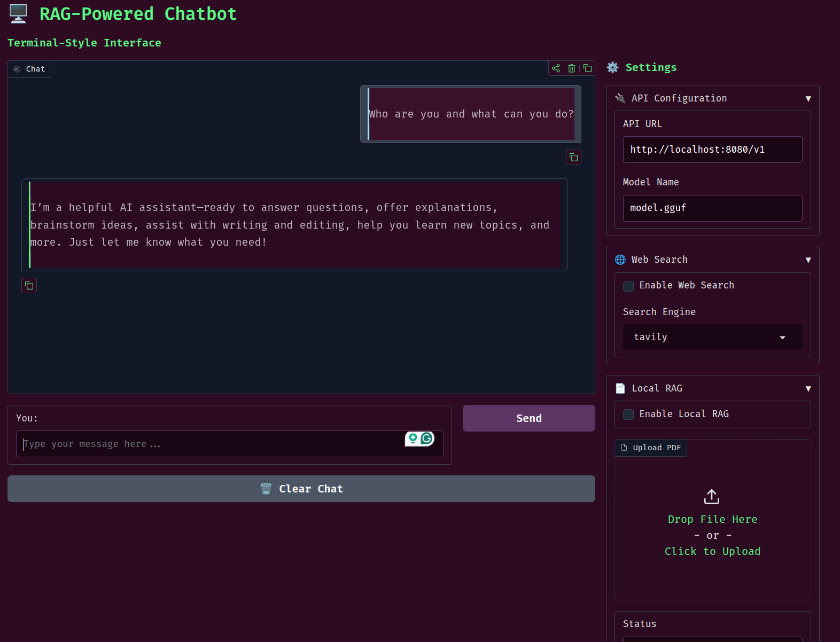
Task: Click the Upload PDF label tab
Action: tap(651, 448)
